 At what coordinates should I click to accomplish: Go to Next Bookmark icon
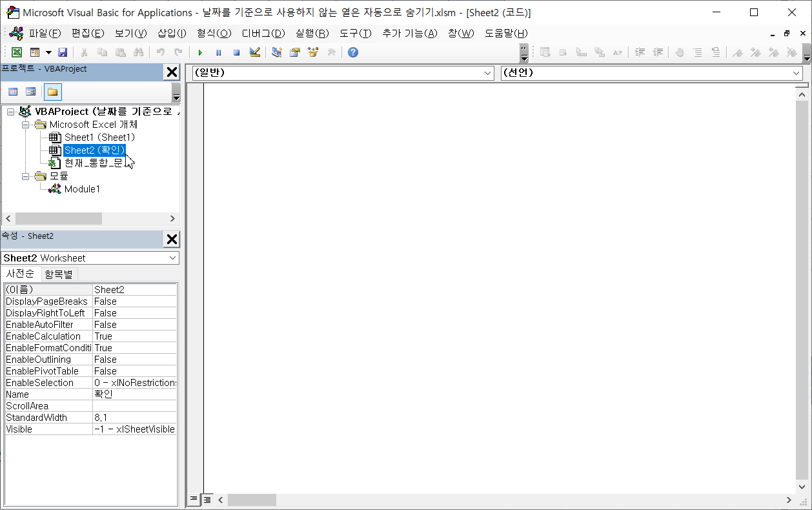[x=755, y=52]
